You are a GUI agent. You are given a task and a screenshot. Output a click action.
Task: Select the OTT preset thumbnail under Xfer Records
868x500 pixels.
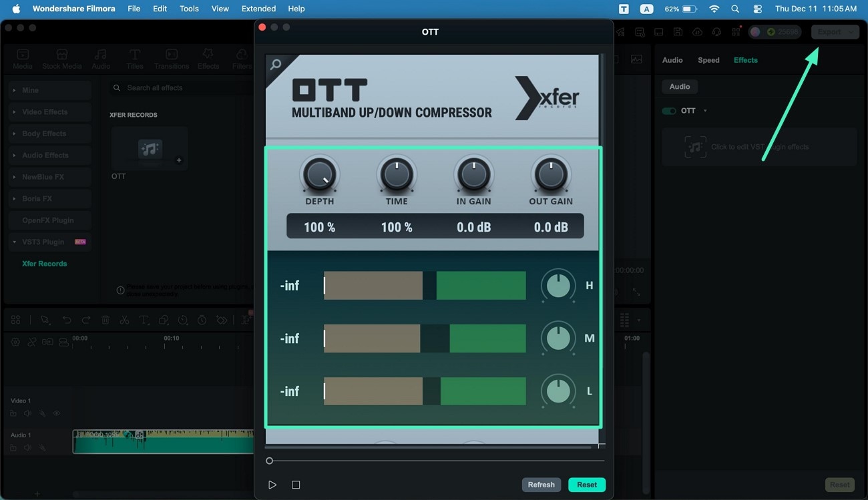tap(148, 148)
